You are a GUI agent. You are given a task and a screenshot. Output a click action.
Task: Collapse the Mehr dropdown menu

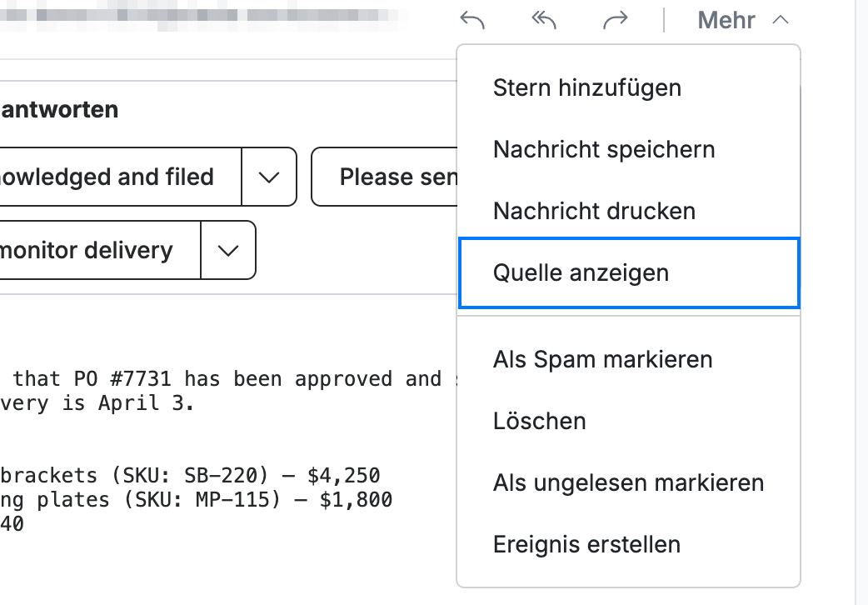click(743, 21)
